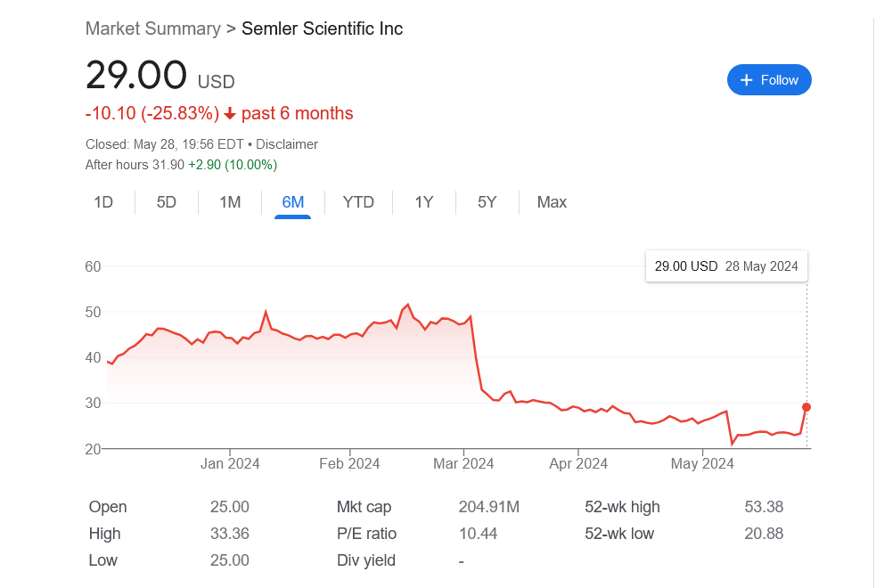876x588 pixels.
Task: Click the Follow button
Action: pos(769,80)
